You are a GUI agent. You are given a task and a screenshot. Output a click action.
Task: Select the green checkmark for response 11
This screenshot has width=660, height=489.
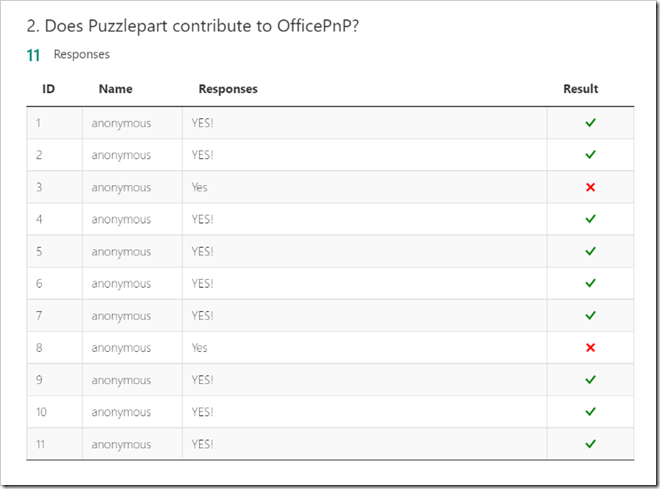click(590, 444)
